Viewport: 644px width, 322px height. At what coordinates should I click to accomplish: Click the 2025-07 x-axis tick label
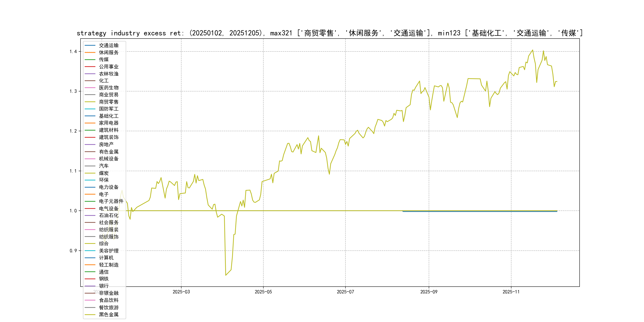tap(345, 292)
